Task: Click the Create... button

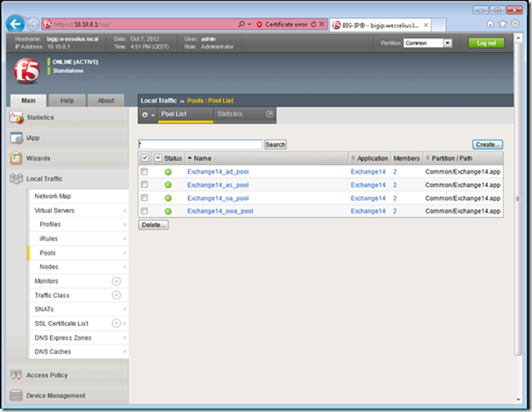Action: point(488,145)
